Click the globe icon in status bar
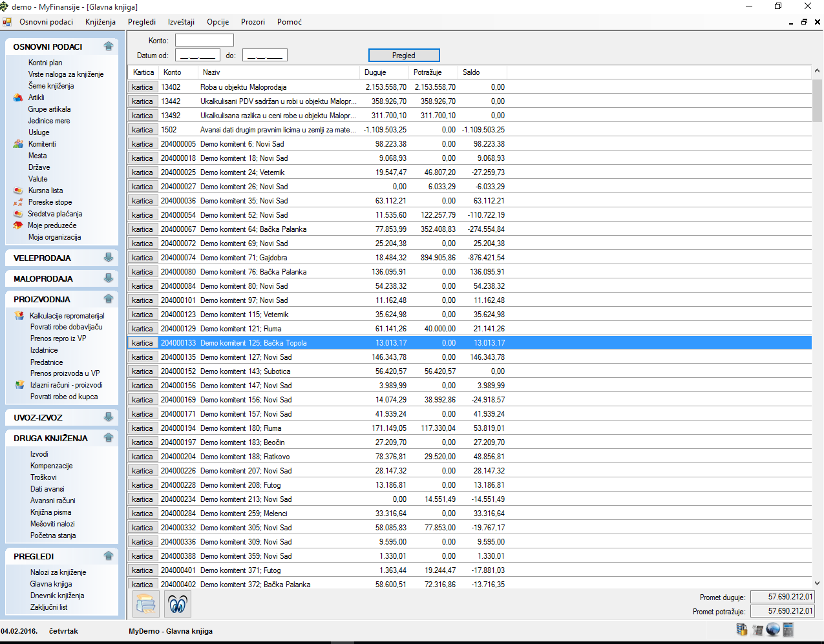The height and width of the screenshot is (644, 824). tap(773, 630)
